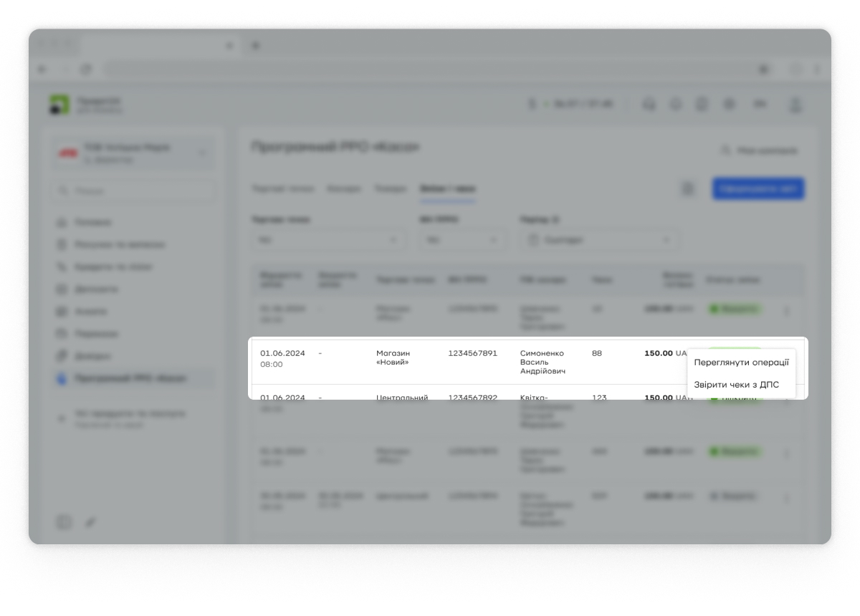Image resolution: width=860 pixels, height=616 pixels.
Task: Click the square icon button beside blue button
Action: pos(688,189)
